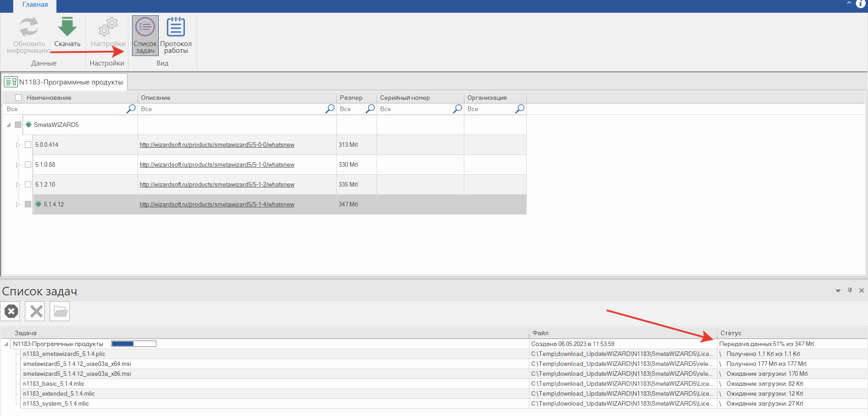Click green download marker beside 5.1.4.12
Viewport: 868px width, 416px height.
click(x=38, y=204)
